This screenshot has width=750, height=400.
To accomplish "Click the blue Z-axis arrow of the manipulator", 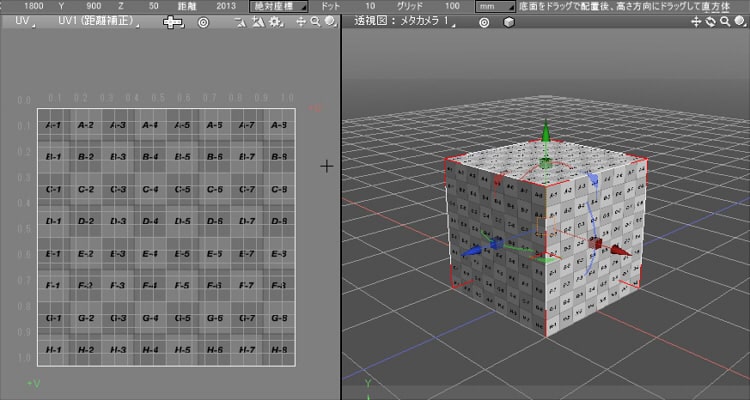I will pyautogui.click(x=471, y=252).
